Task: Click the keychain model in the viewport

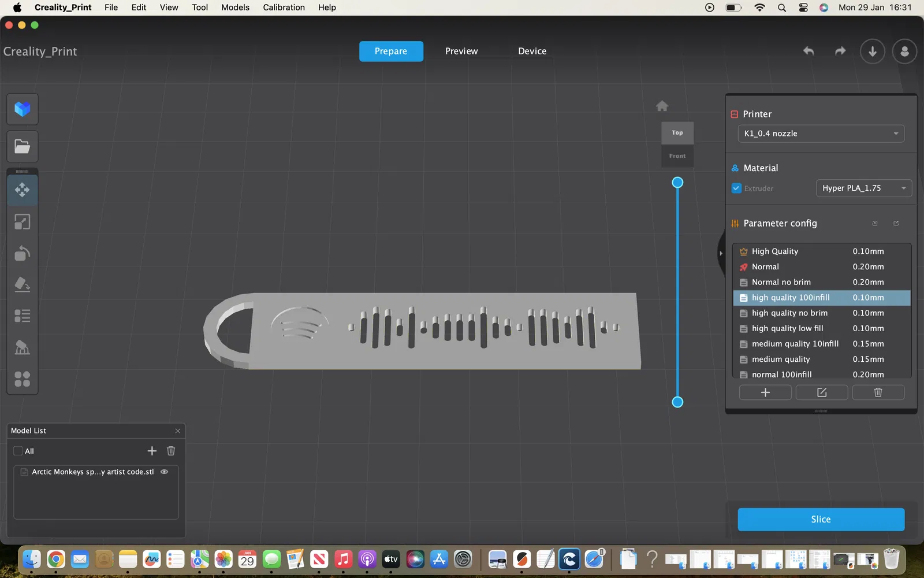Action: click(423, 330)
